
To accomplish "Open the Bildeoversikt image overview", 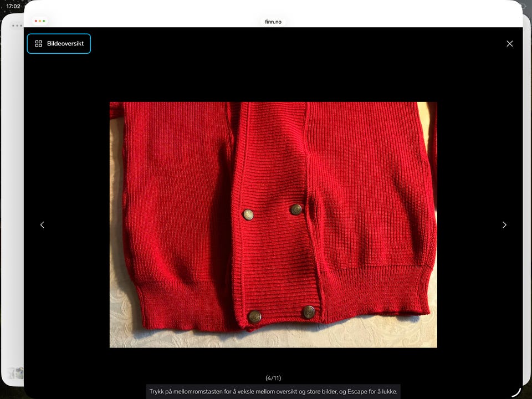I will pos(59,43).
